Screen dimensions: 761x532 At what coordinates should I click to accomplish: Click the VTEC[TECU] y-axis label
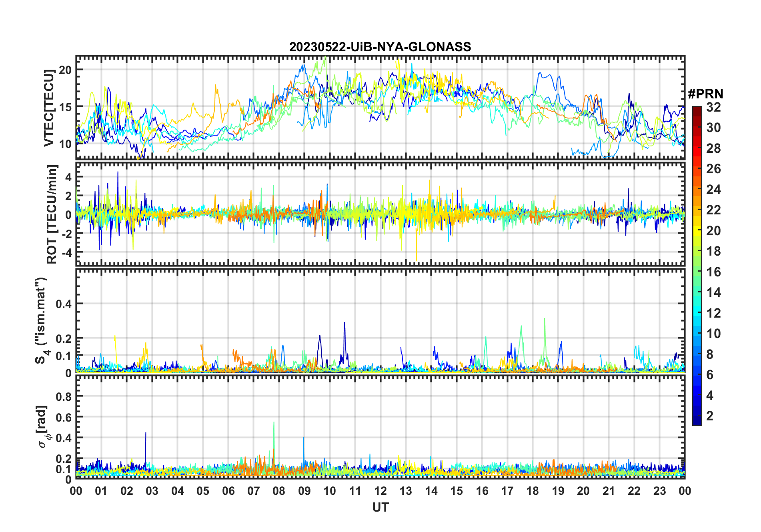(x=49, y=108)
